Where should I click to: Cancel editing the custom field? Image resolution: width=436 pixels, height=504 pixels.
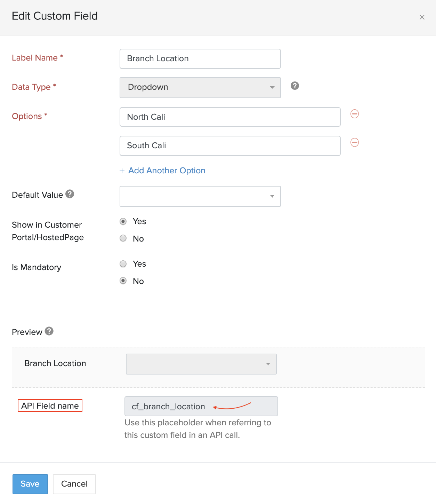[74, 484]
